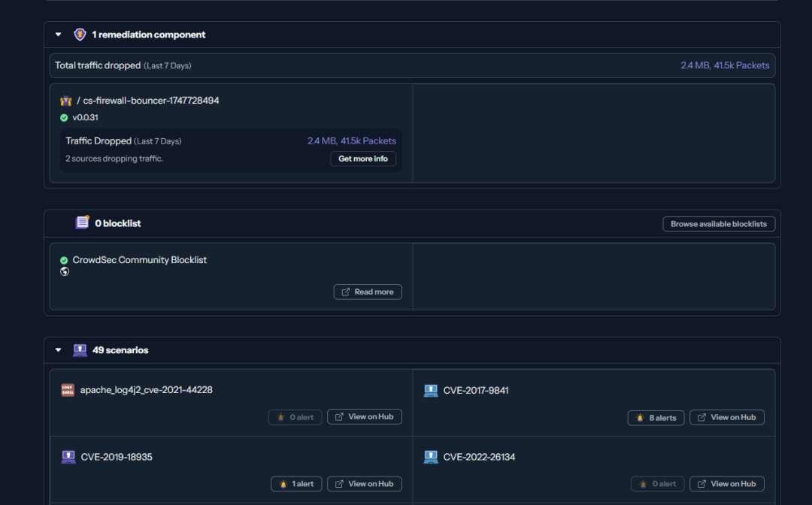Open the 1 alert for CVE-2019-18935
The width and height of the screenshot is (812, 505).
coord(296,484)
